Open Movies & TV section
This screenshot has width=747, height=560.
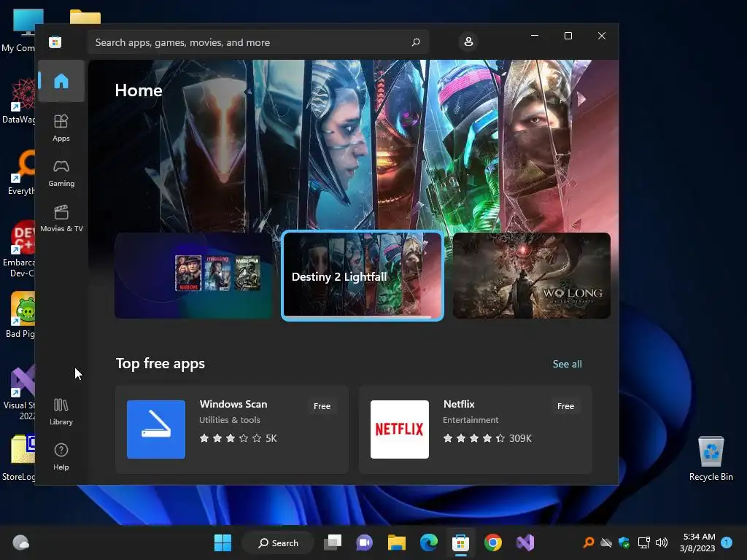(x=61, y=219)
